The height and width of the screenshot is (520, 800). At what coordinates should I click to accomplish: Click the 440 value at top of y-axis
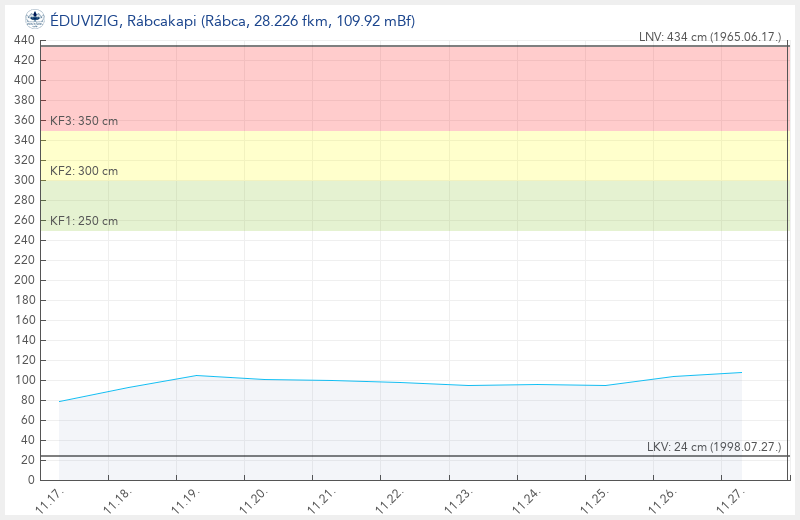[x=24, y=40]
